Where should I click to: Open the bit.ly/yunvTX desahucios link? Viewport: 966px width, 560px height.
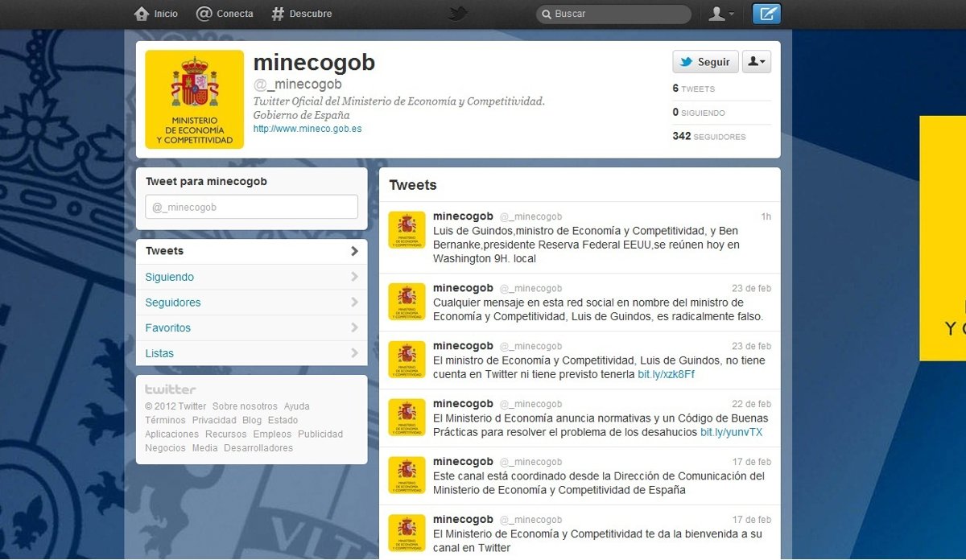point(730,432)
